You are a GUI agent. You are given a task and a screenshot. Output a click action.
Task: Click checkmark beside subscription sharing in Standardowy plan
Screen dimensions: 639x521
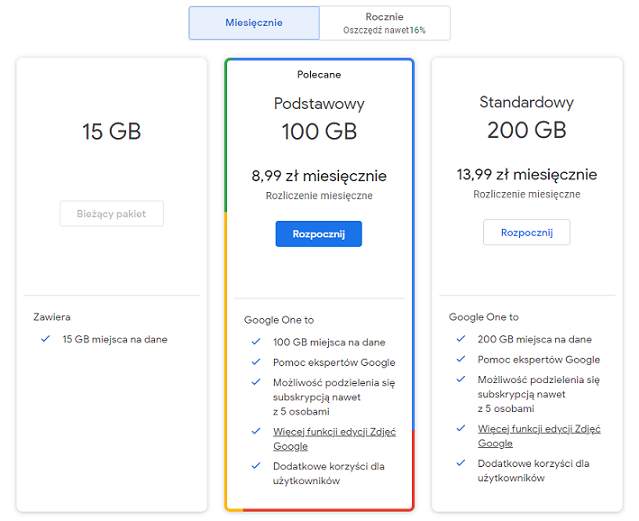[460, 380]
